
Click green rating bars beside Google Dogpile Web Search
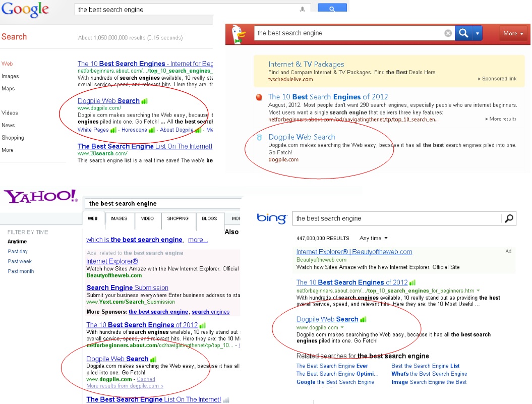145,101
